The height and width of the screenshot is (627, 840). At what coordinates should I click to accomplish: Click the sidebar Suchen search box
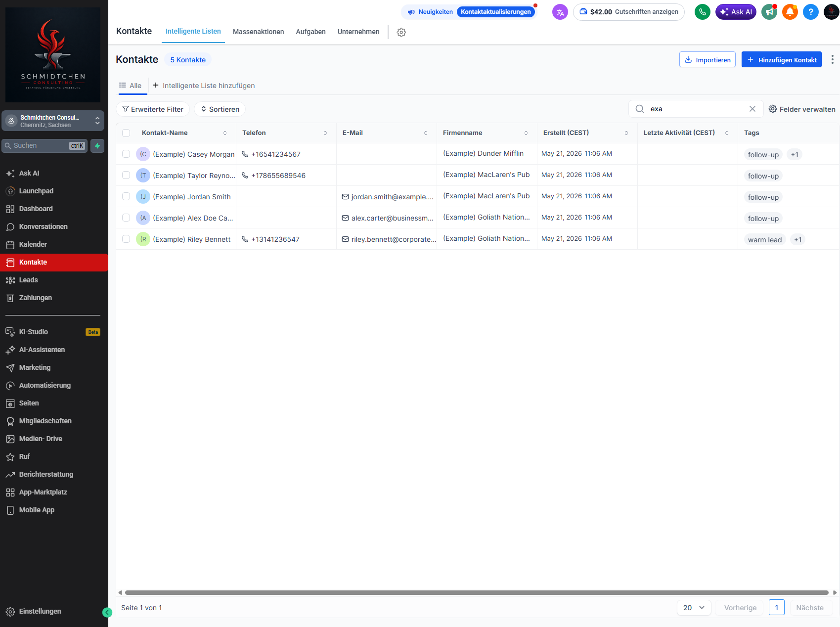click(44, 146)
